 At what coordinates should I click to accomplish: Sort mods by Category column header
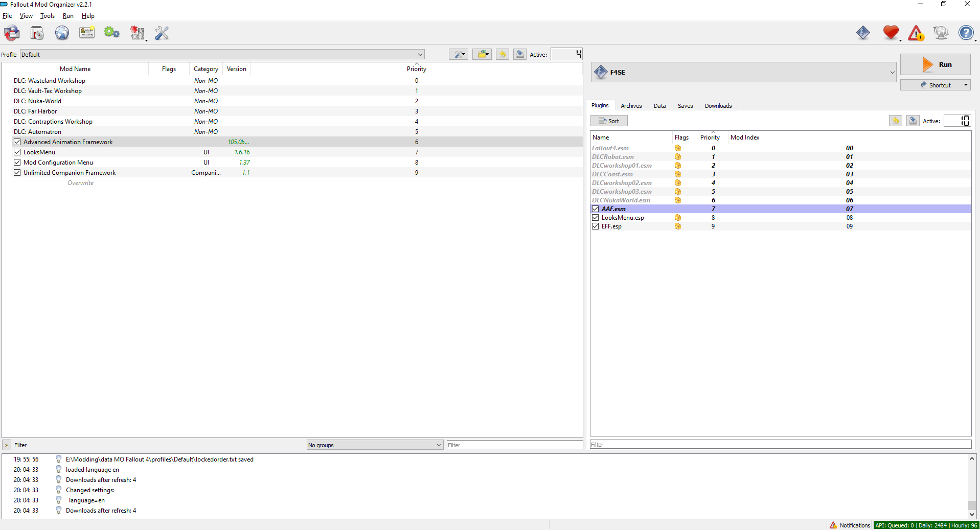206,69
